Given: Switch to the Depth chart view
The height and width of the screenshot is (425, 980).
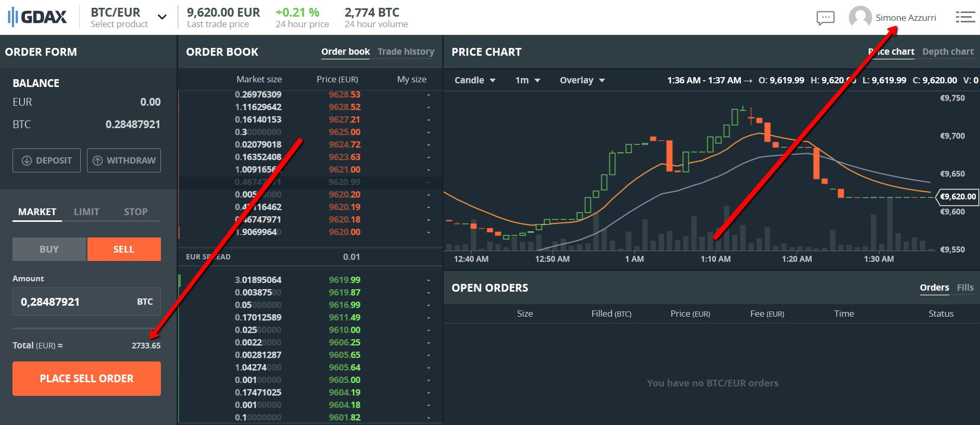Looking at the screenshot, I should pyautogui.click(x=948, y=52).
